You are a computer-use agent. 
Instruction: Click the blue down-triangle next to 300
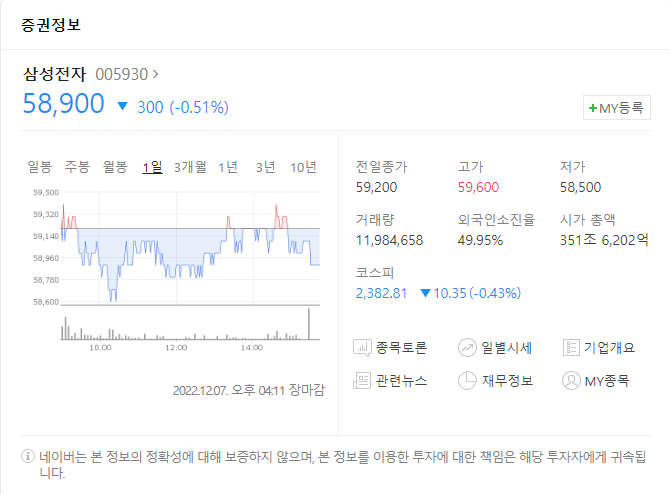122,106
